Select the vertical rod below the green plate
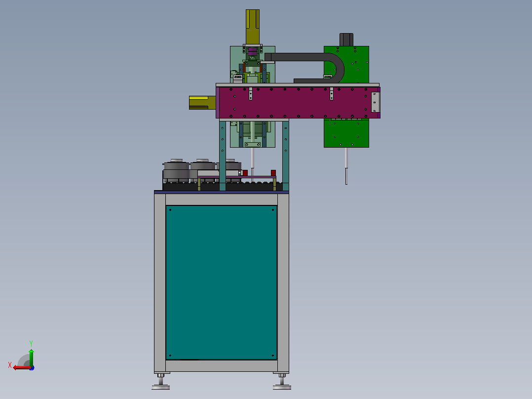The image size is (532, 399). pos(346,166)
